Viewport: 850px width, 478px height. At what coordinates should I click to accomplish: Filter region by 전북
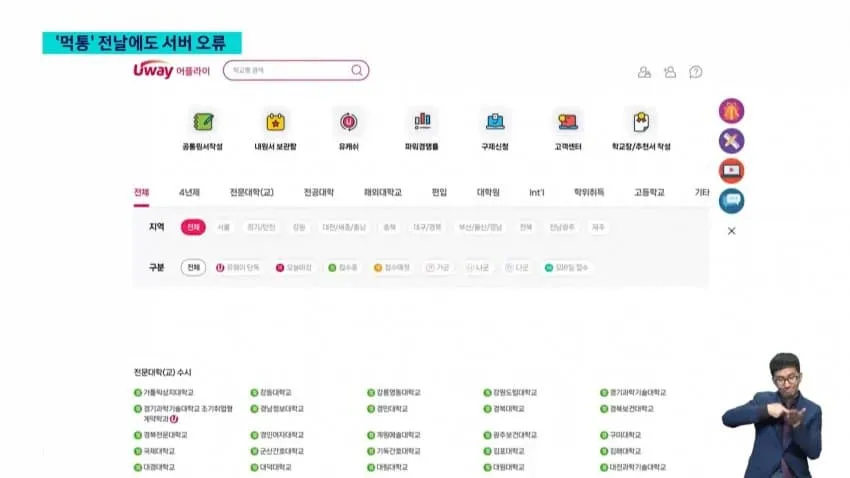pos(525,227)
